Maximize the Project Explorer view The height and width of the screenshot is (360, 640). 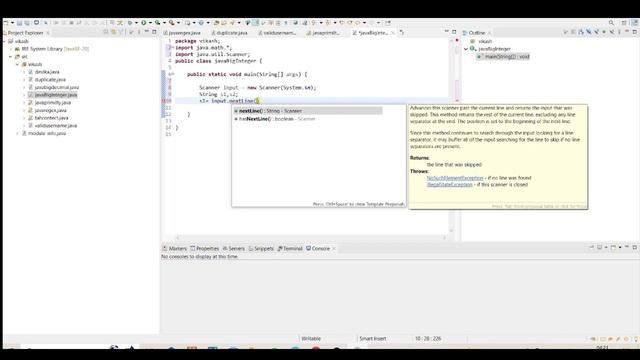coord(154,31)
